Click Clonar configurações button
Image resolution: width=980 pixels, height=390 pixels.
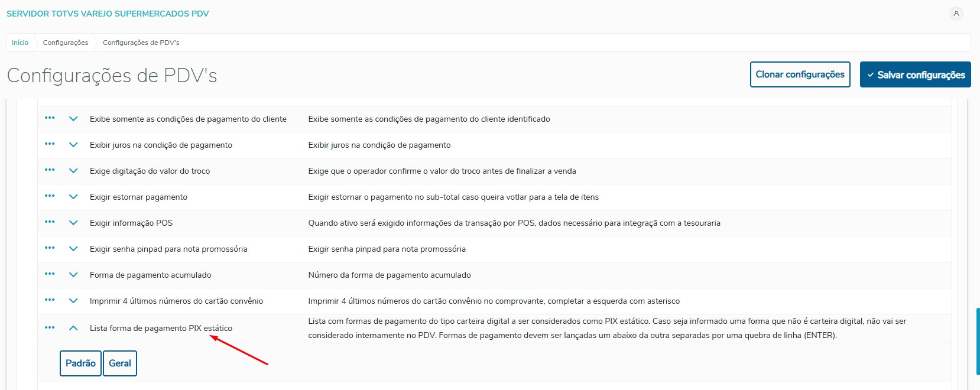[x=800, y=74]
